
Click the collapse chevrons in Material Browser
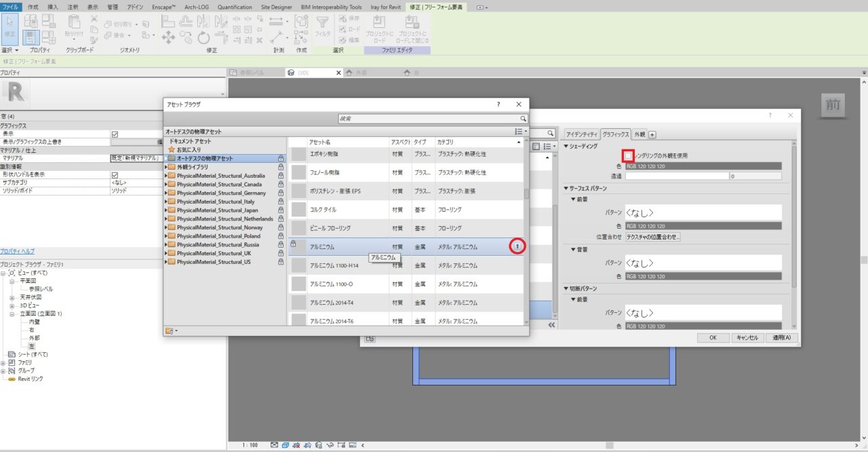[551, 325]
